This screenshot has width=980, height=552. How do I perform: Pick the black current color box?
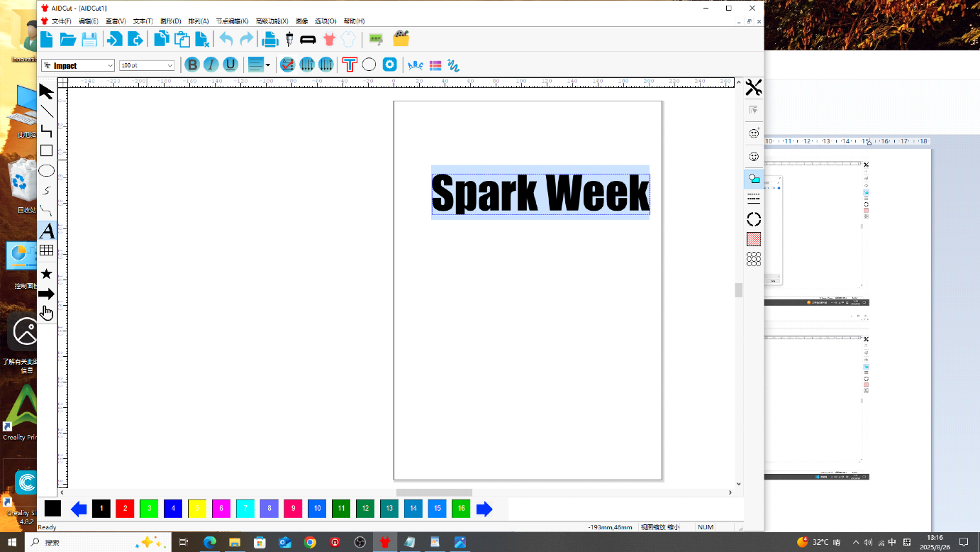coord(52,508)
